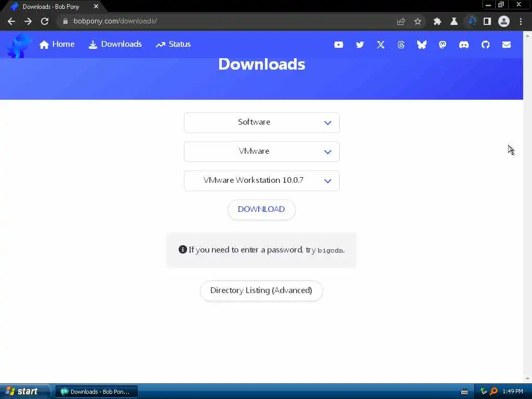Viewport: 532px width, 399px height.
Task: Expand the Software category dropdown
Action: coord(262,123)
